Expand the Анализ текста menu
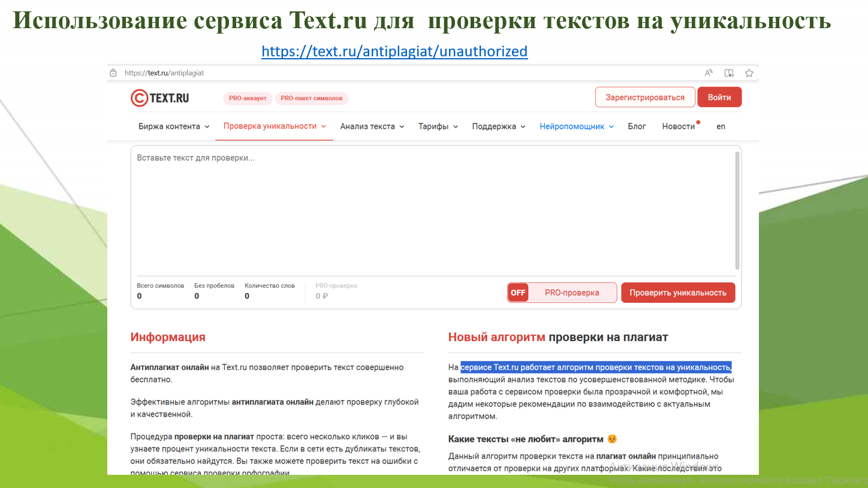The image size is (868, 488). tap(372, 126)
